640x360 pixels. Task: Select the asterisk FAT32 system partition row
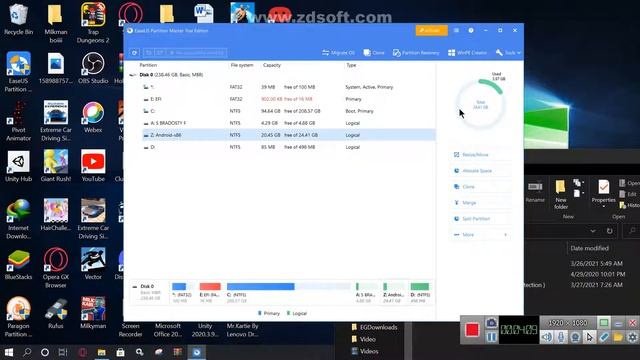(289, 87)
